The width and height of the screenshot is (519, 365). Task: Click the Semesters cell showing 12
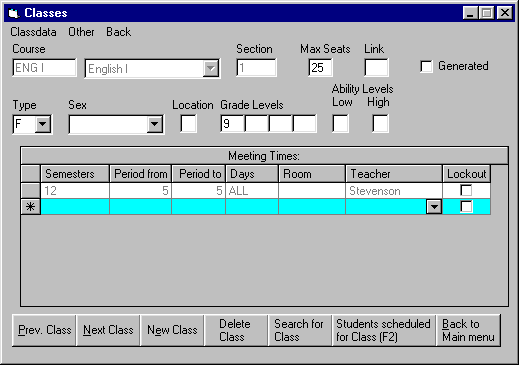click(75, 191)
